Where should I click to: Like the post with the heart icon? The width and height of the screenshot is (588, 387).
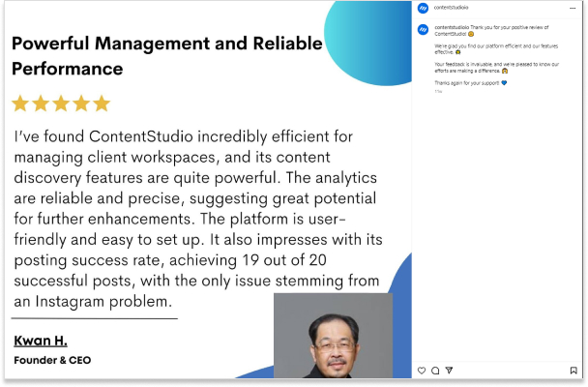click(422, 371)
